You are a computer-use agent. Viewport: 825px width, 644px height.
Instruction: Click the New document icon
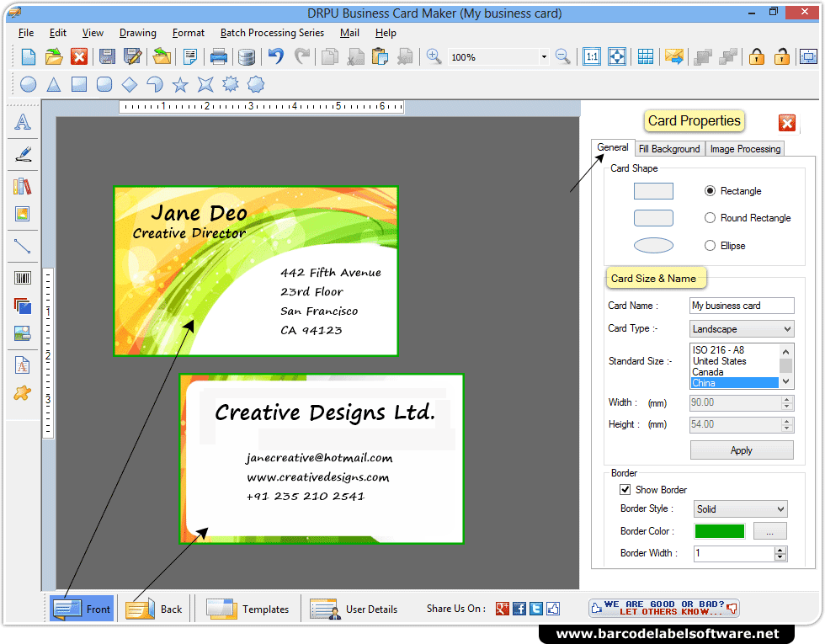[x=28, y=56]
